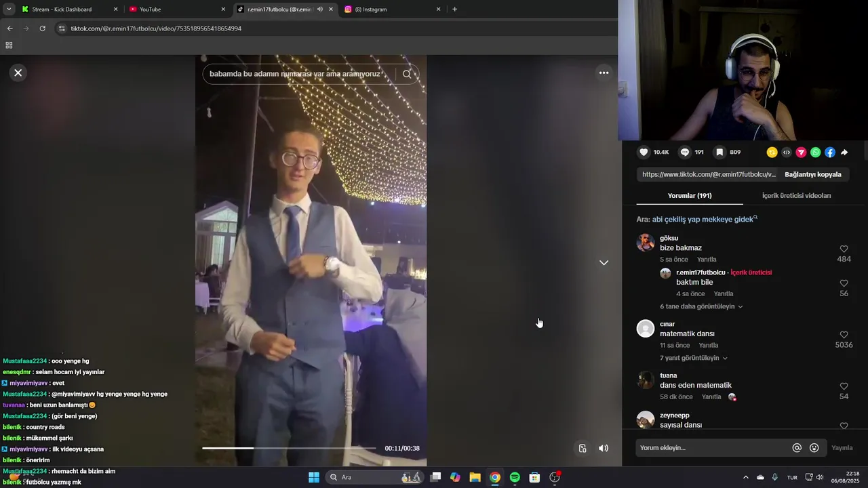Open the Windows Start menu
This screenshot has width=868, height=488.
point(314,477)
